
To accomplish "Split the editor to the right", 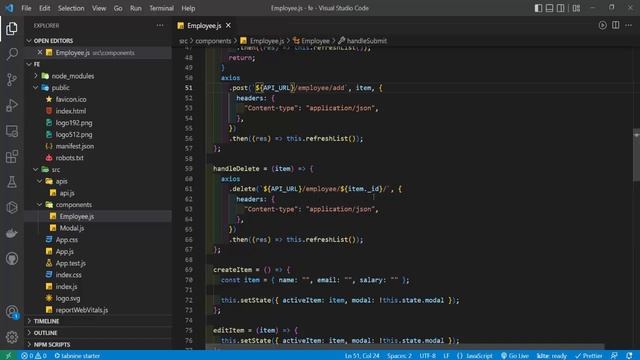I will [x=616, y=25].
